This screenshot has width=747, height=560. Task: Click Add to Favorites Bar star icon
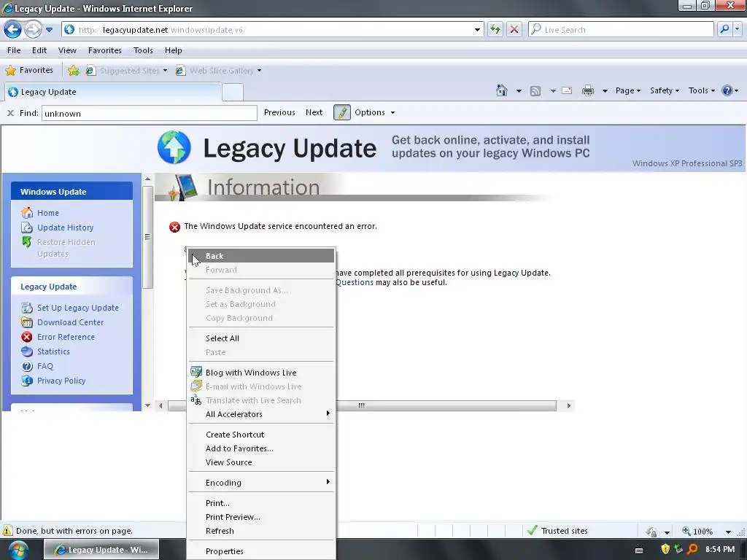74,71
